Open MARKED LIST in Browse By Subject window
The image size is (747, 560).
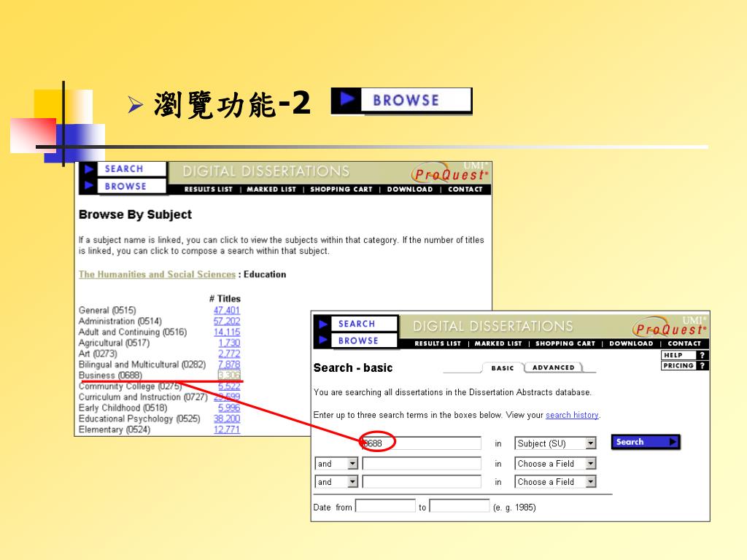(x=271, y=189)
